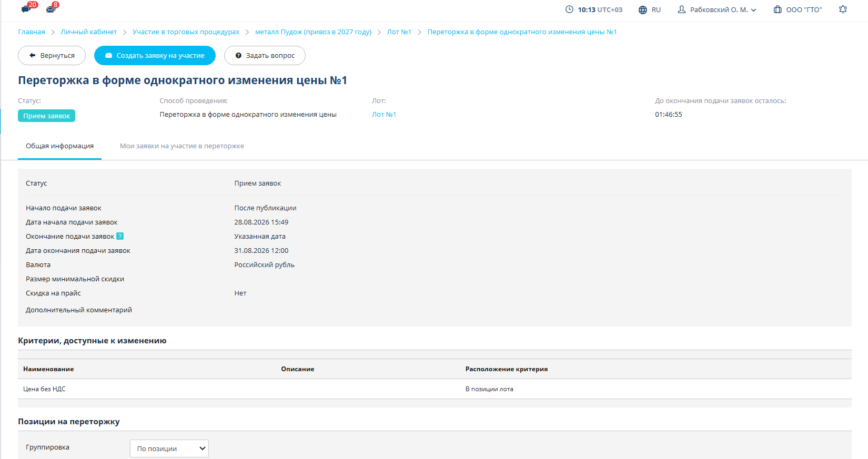Click the После публикации value
Screen dimensions: 868x459
[x=266, y=208]
